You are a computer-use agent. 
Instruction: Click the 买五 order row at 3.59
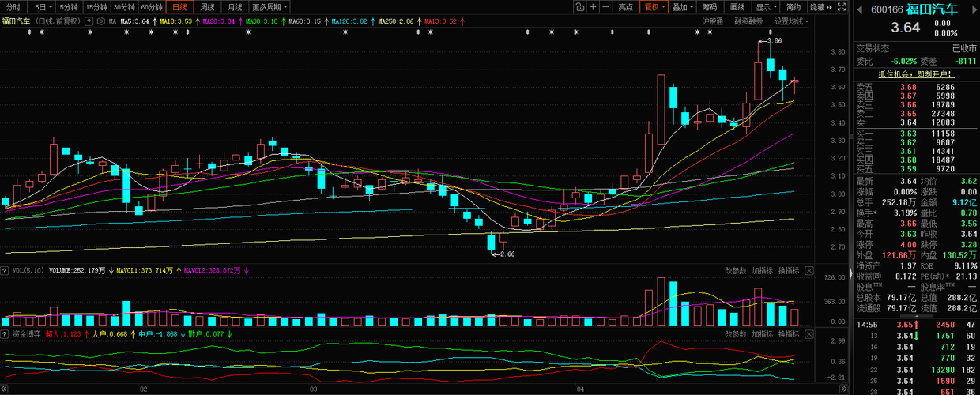pyautogui.click(x=917, y=168)
